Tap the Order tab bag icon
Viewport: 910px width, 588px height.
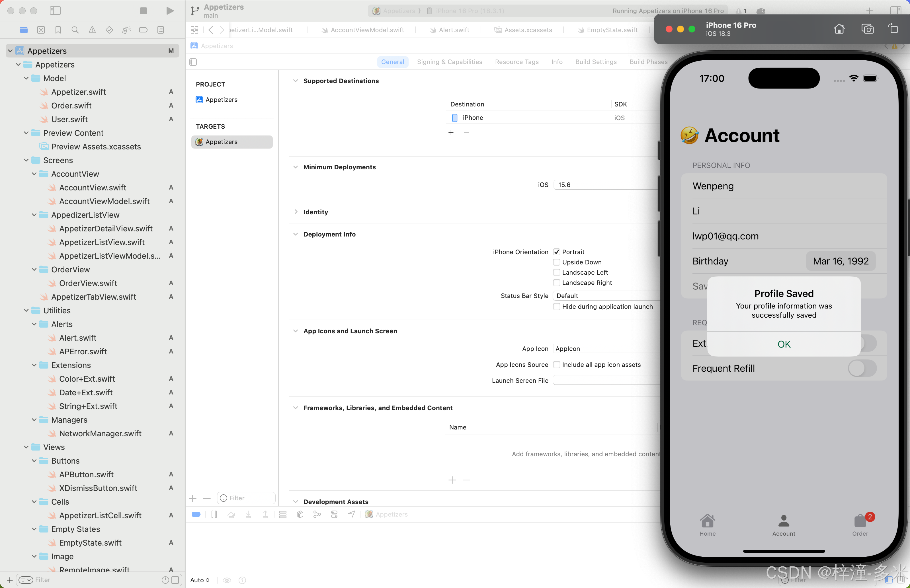pyautogui.click(x=860, y=522)
